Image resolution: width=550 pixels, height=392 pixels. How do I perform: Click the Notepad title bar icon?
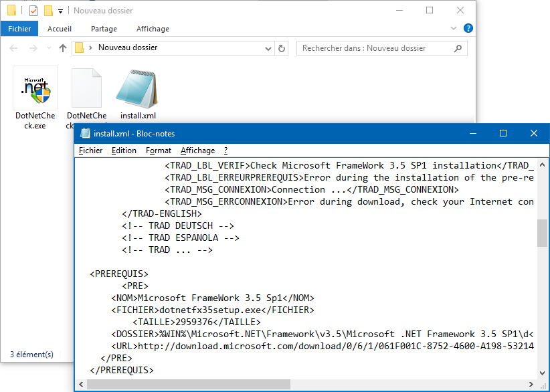click(85, 133)
